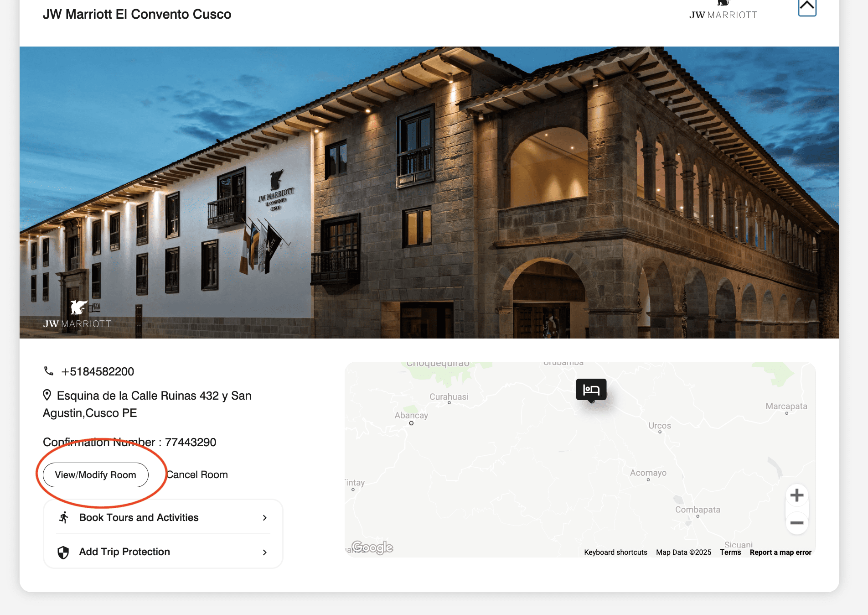Click the Confirmation Number 77443290 text

coord(129,442)
